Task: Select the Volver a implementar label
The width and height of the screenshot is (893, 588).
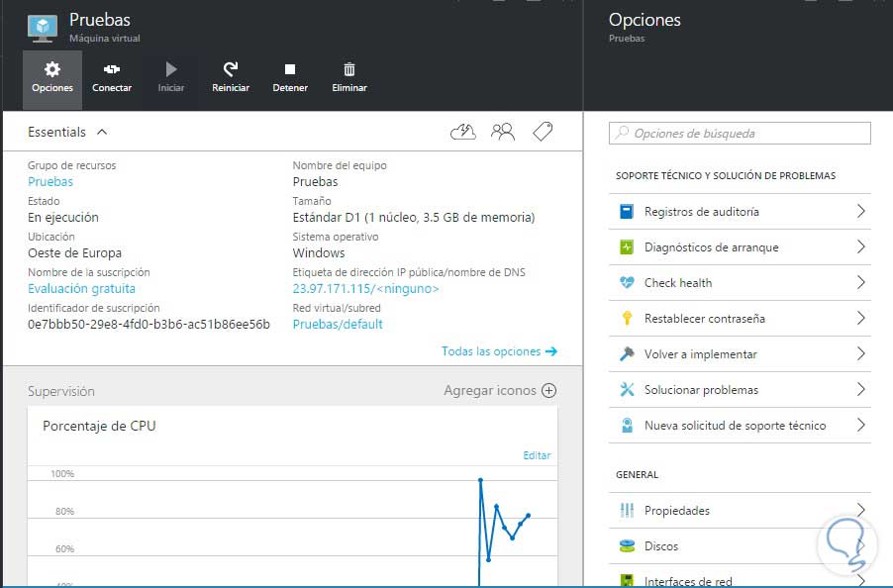Action: coord(701,354)
